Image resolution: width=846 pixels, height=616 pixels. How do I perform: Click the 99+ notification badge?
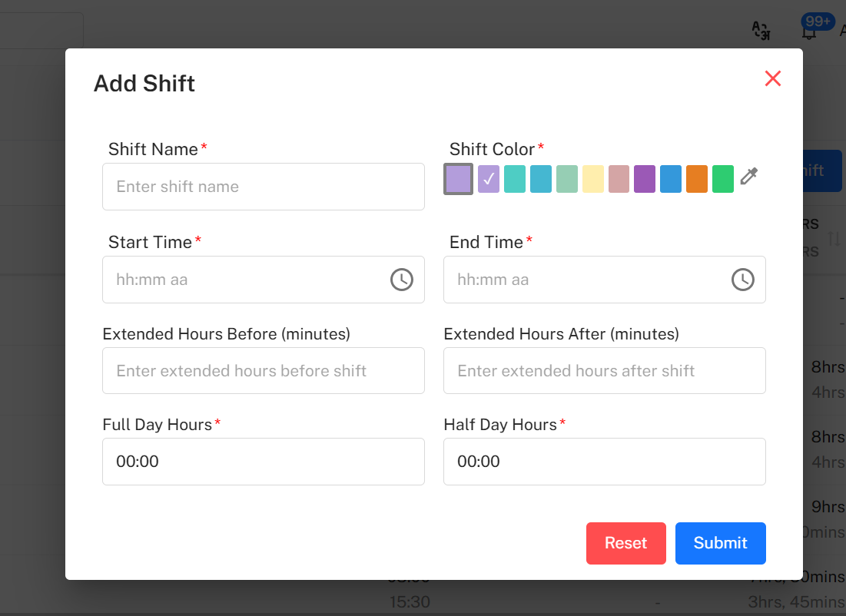tap(818, 22)
